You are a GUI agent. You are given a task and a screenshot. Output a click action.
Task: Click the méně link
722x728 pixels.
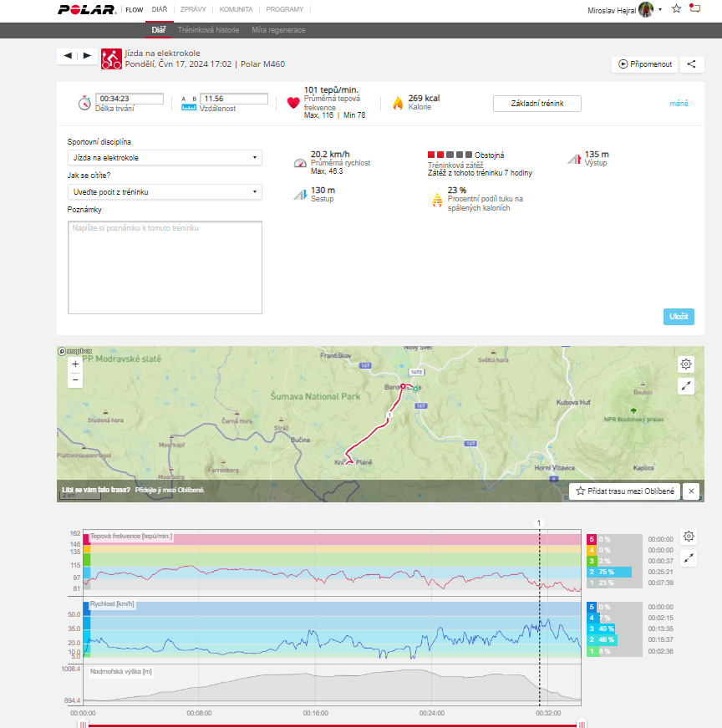(x=679, y=104)
